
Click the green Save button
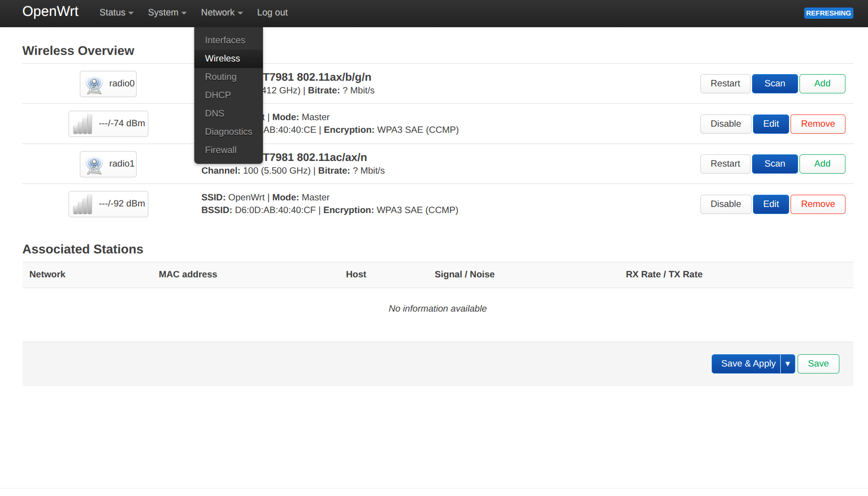[x=818, y=364]
